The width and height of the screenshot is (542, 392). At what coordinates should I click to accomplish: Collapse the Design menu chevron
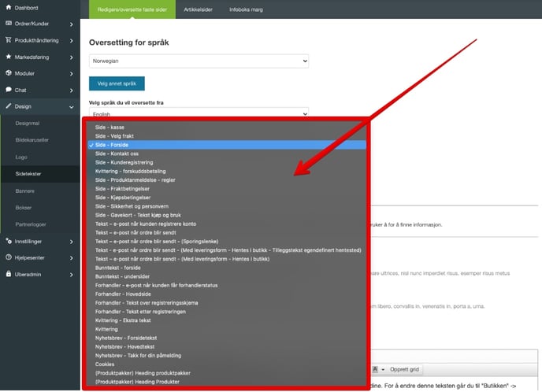71,107
